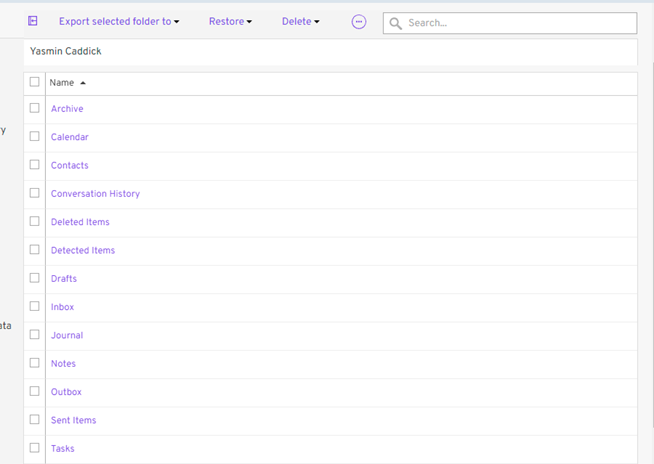Click the Name column sort arrow
This screenshot has height=464, width=654.
(x=83, y=83)
